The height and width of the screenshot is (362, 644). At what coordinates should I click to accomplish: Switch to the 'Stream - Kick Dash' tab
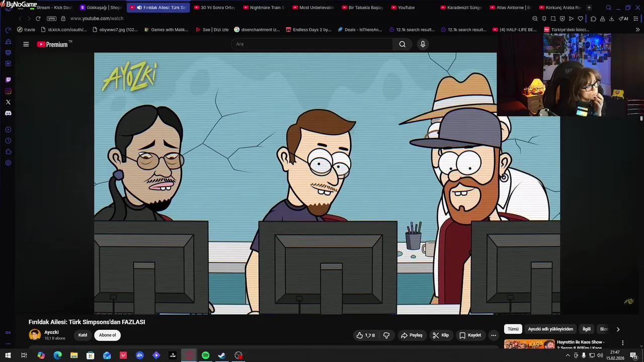(50, 8)
